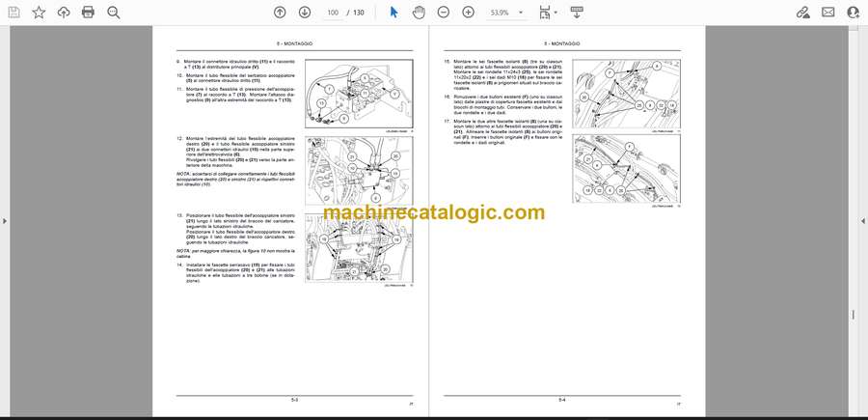Expand the left navigation pane
Image resolution: width=868 pixels, height=420 pixels.
point(5,221)
